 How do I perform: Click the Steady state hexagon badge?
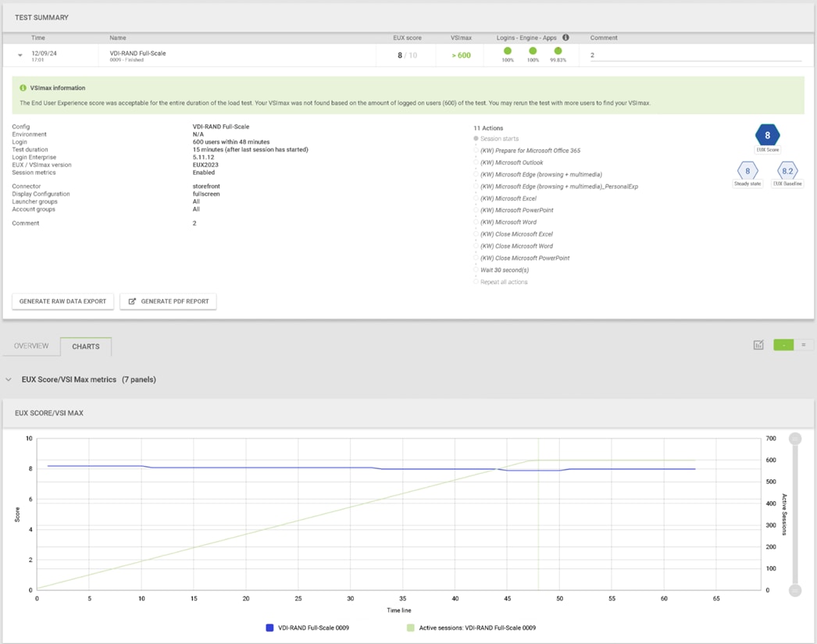748,172
